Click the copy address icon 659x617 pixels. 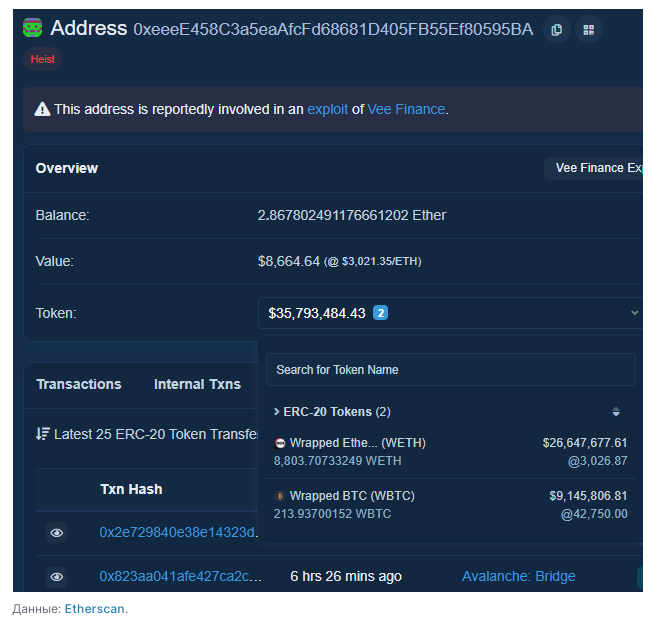pos(557,30)
